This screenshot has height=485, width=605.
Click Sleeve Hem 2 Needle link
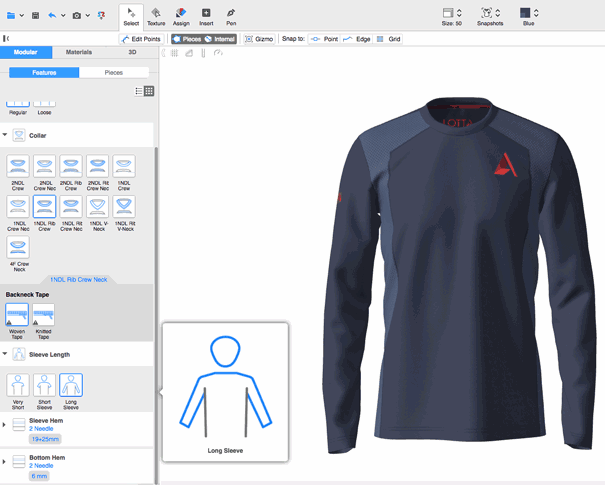point(41,429)
